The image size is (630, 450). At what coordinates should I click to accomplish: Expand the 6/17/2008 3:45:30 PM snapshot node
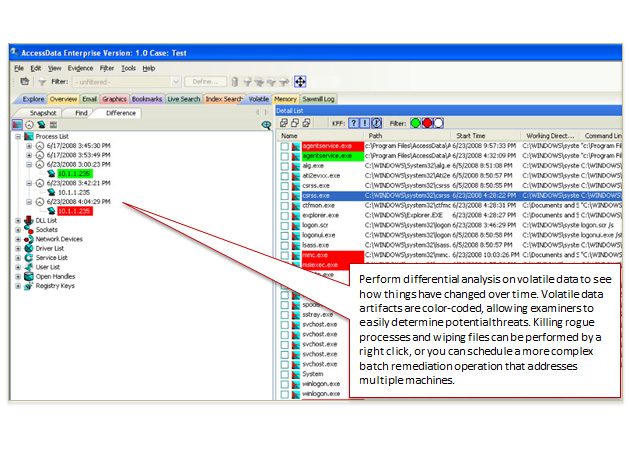29,146
